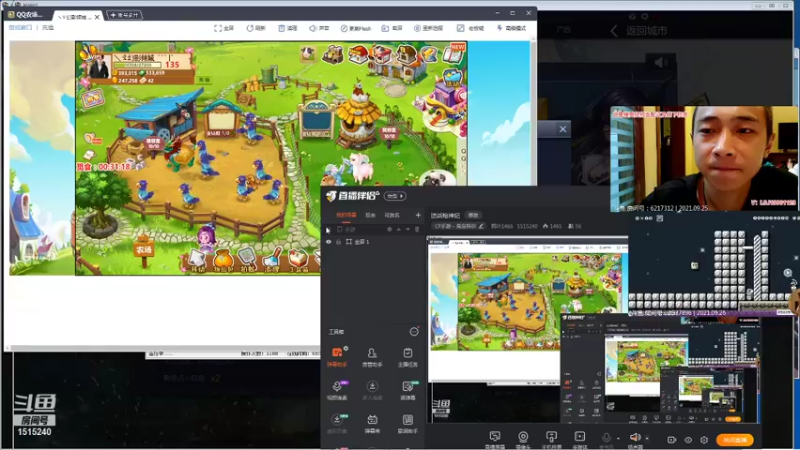Click the blue link left of recharge
Screen dimensions: 800x450
[x=20, y=28]
